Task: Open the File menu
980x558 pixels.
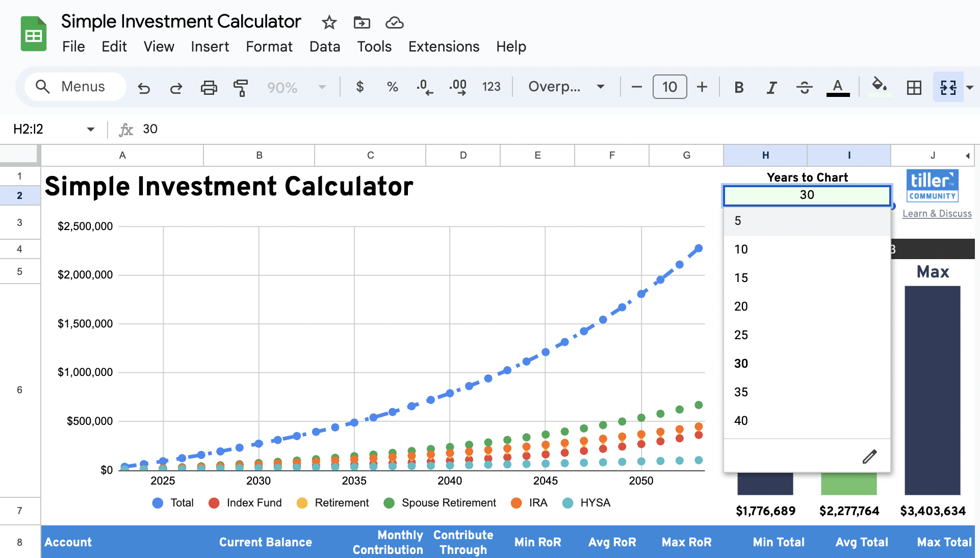Action: 73,46
